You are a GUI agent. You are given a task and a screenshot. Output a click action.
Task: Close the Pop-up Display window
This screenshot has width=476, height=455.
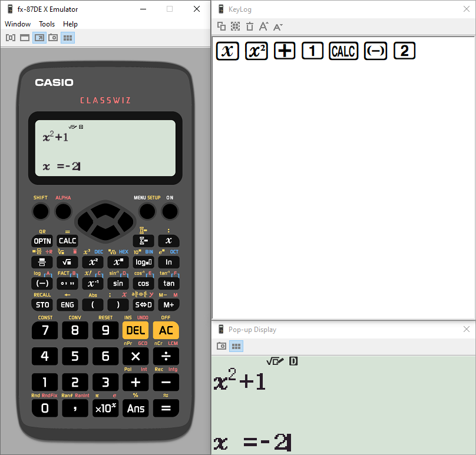click(x=467, y=329)
